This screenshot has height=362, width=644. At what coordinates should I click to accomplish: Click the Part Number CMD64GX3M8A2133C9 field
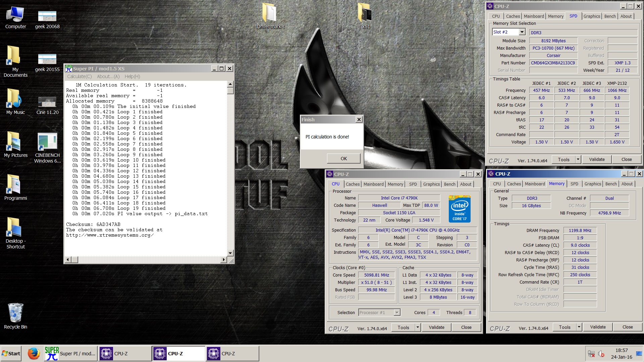tap(553, 63)
